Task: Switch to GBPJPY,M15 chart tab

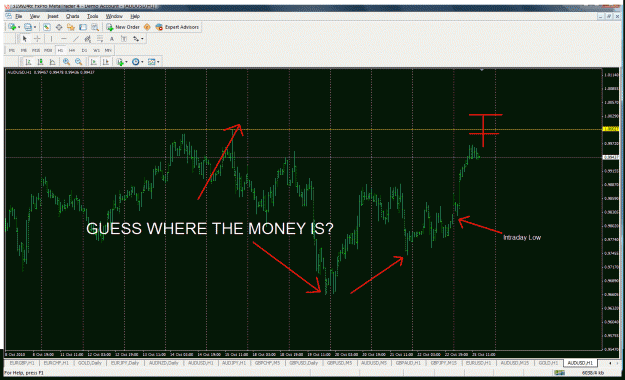Action: click(x=443, y=363)
